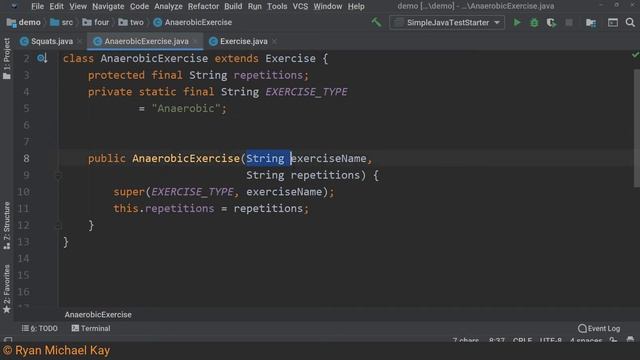Open the Refactor menu

pyautogui.click(x=203, y=6)
